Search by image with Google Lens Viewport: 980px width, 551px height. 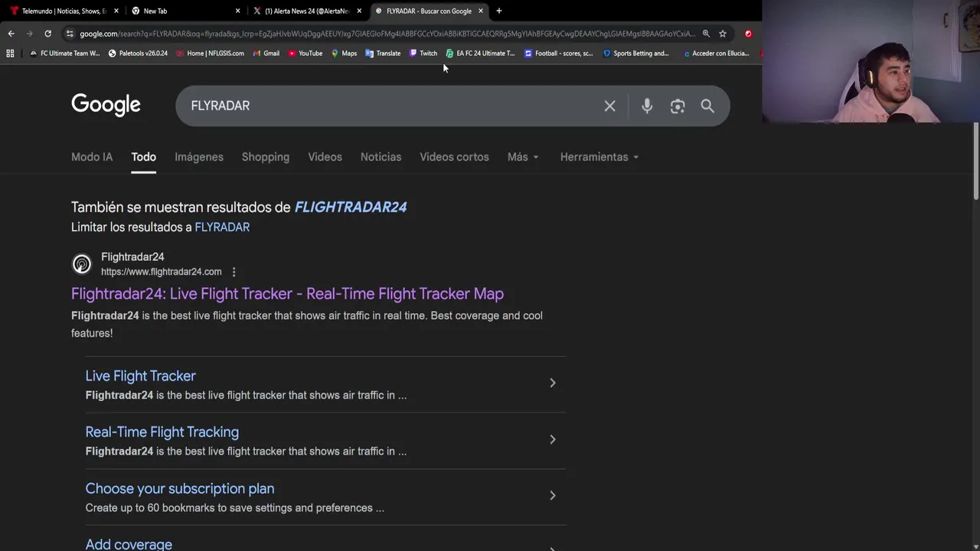pyautogui.click(x=678, y=106)
